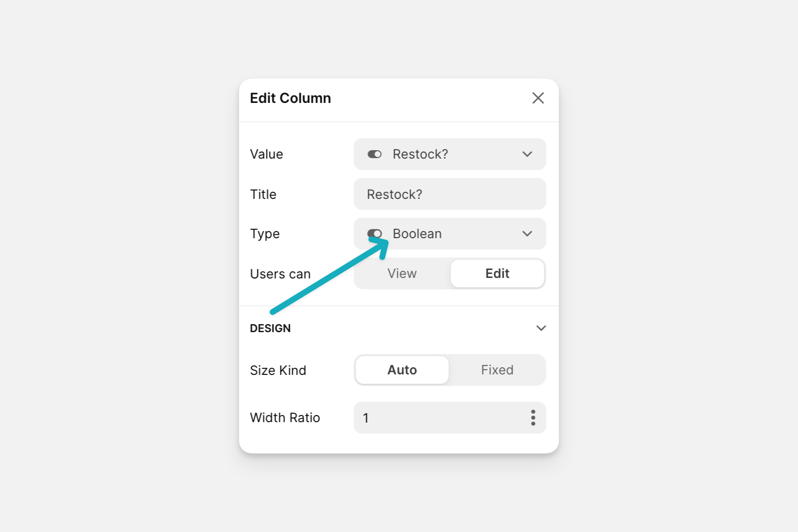Screen dimensions: 798x532
Task: Collapse the DESIGN section chevron
Action: coord(541,328)
